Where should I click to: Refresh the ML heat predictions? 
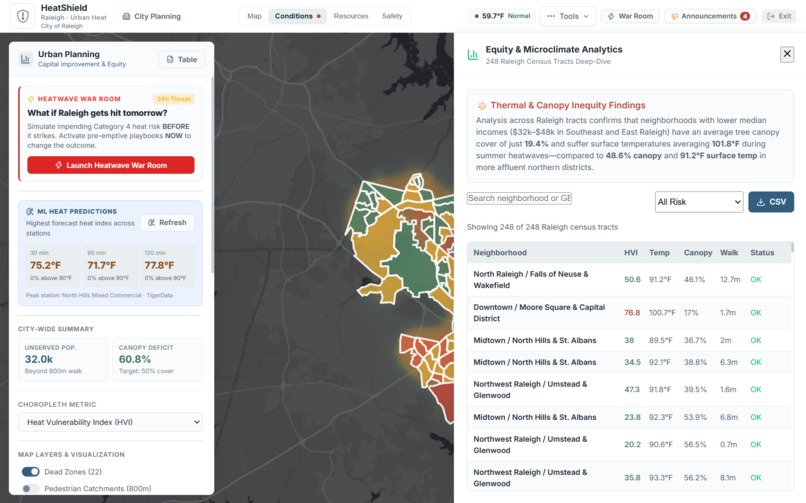coord(167,222)
